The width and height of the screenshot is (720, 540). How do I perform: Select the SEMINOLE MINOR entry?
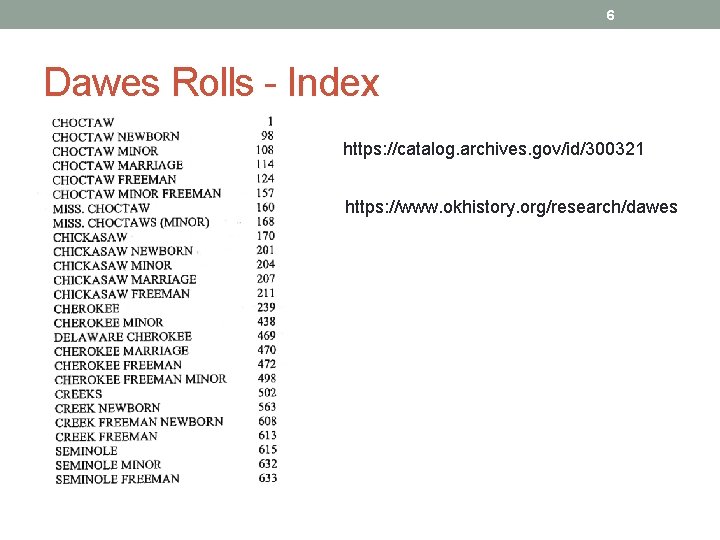click(108, 465)
